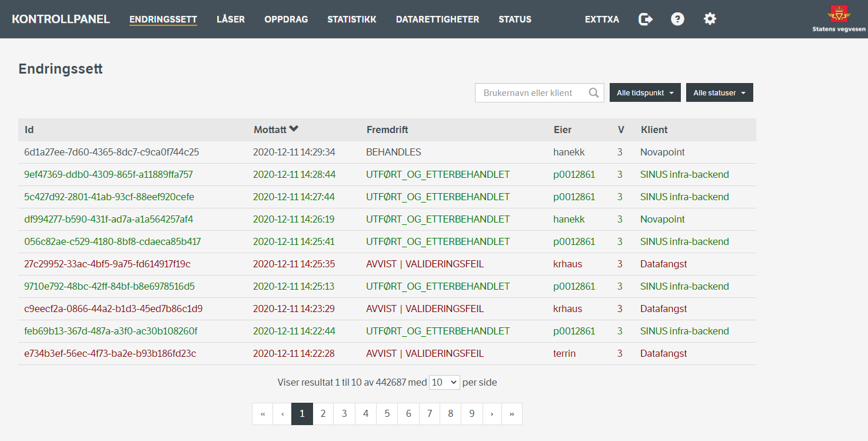868x441 pixels.
Task: Toggle sort arrow next to Mottatt
Action: [294, 130]
